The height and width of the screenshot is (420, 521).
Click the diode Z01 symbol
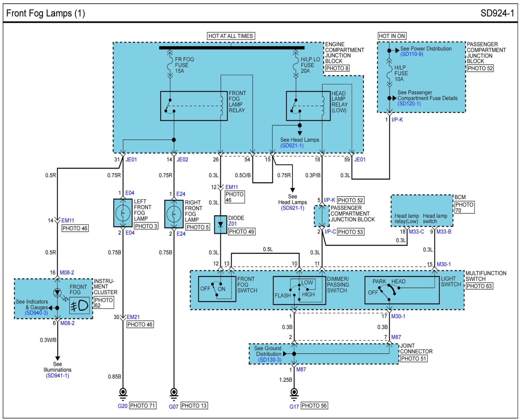[x=220, y=224]
